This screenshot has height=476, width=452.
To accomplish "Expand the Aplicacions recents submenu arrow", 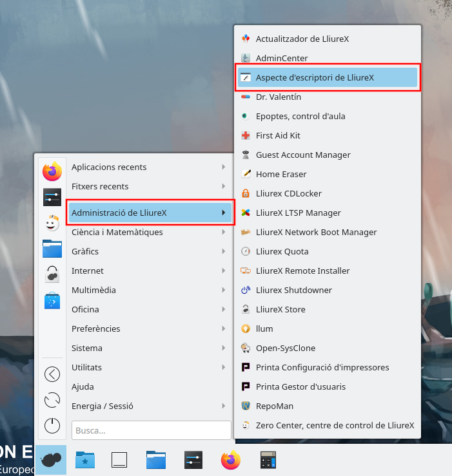I will click(x=223, y=167).
